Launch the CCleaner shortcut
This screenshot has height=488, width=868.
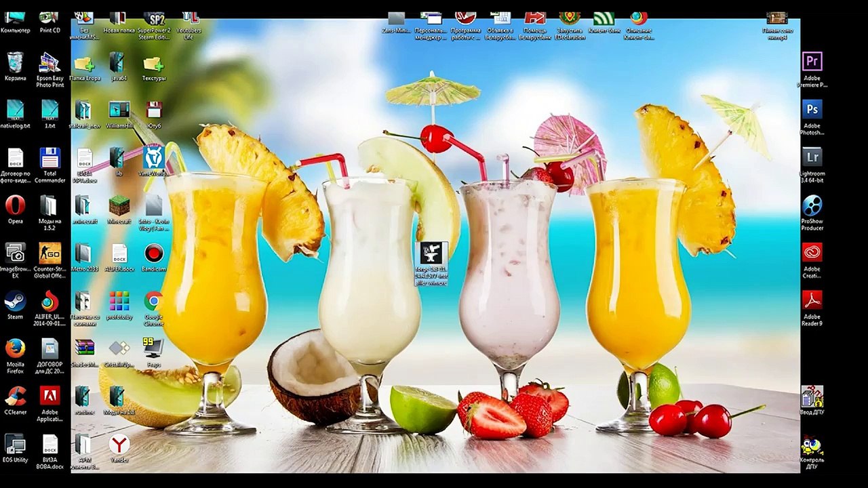[15, 401]
